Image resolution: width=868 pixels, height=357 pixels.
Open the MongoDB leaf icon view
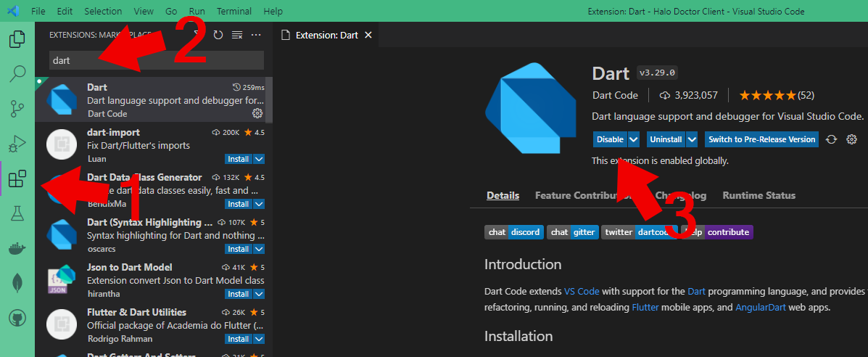(x=17, y=283)
